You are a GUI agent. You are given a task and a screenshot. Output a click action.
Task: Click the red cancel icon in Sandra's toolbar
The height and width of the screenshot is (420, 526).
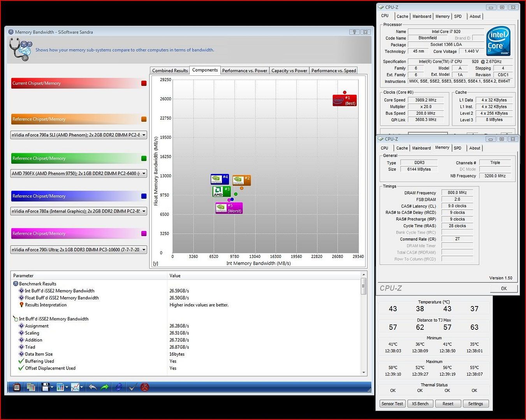click(145, 387)
